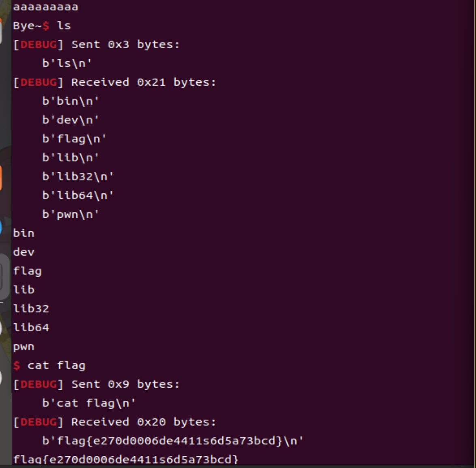
Task: Click the aaaaaaaaa text at top
Action: (45, 7)
